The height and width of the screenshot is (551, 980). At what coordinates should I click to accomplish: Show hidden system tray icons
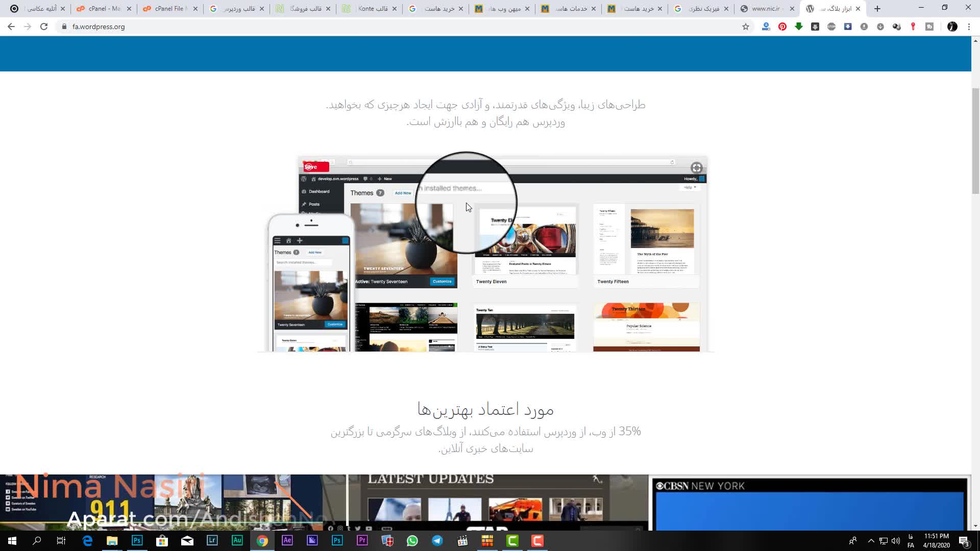(871, 541)
